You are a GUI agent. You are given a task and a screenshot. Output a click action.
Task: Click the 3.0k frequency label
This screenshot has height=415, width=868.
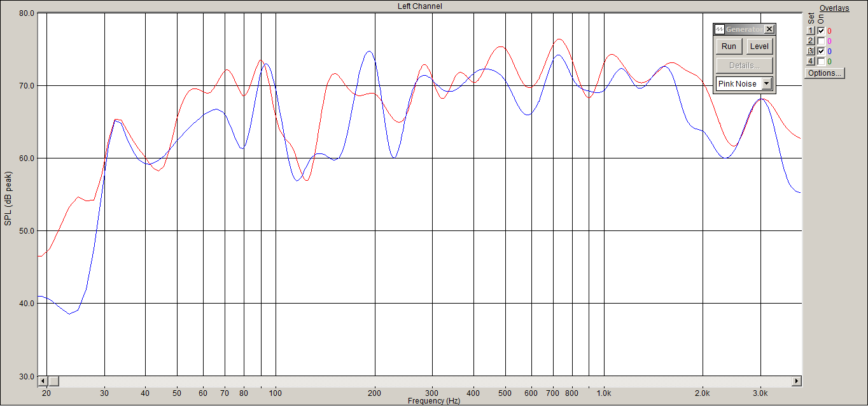coord(760,393)
